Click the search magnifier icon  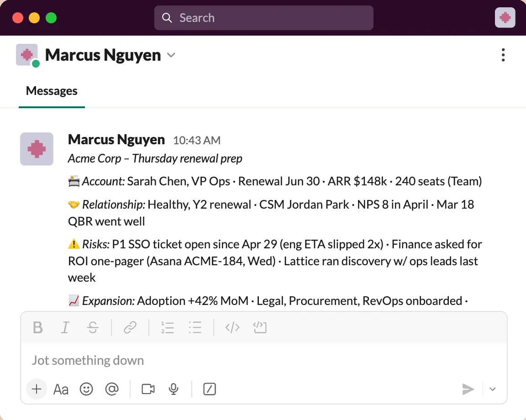pyautogui.click(x=167, y=18)
